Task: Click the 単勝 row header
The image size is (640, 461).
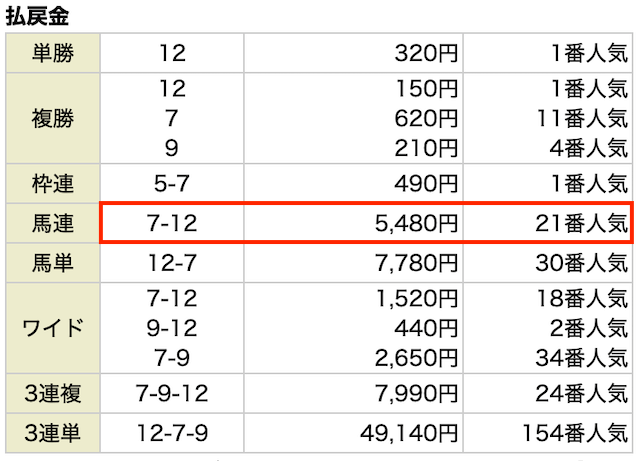Action: pos(53,53)
